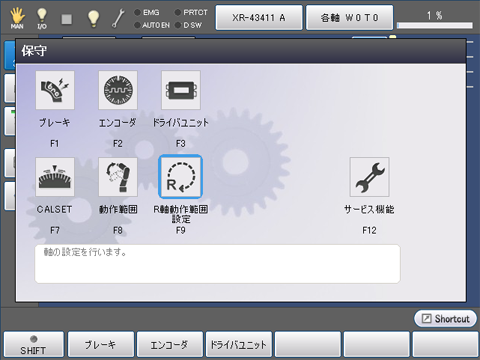
Task: Open the ブレーキ (Brake) F1 icon
Action: point(55,90)
